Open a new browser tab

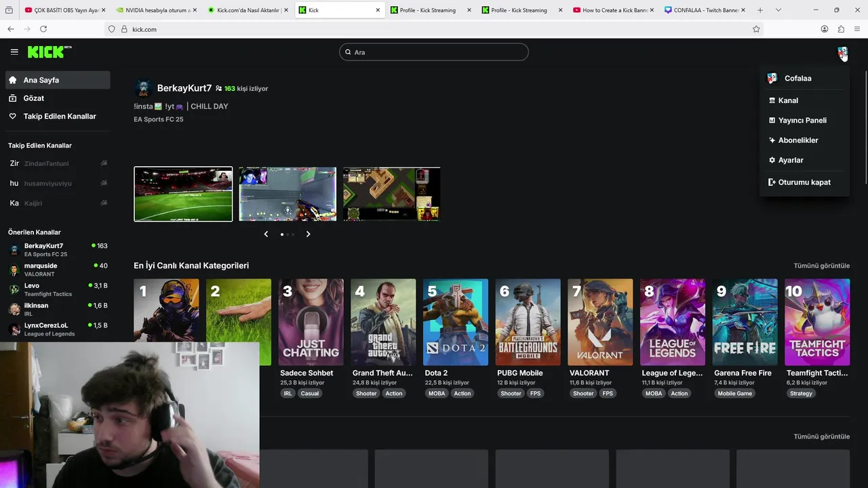(760, 10)
